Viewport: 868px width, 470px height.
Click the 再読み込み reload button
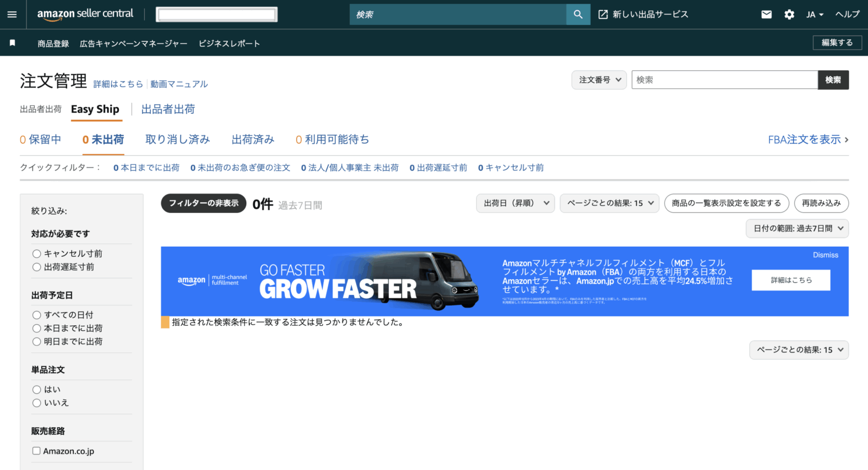pos(821,203)
